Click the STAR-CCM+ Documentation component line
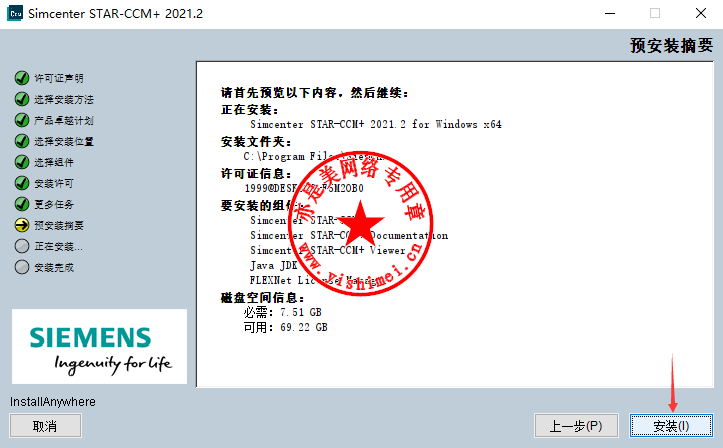723x448 pixels. [x=349, y=236]
